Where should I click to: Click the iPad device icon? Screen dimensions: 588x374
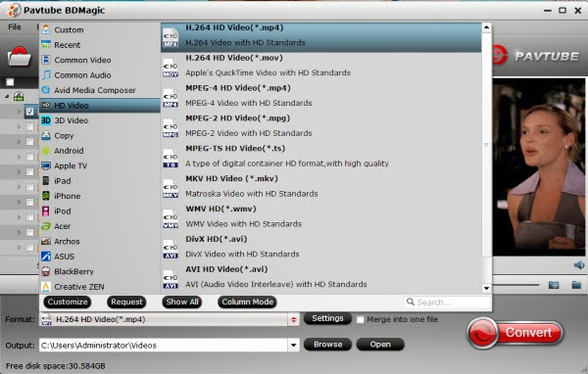46,180
